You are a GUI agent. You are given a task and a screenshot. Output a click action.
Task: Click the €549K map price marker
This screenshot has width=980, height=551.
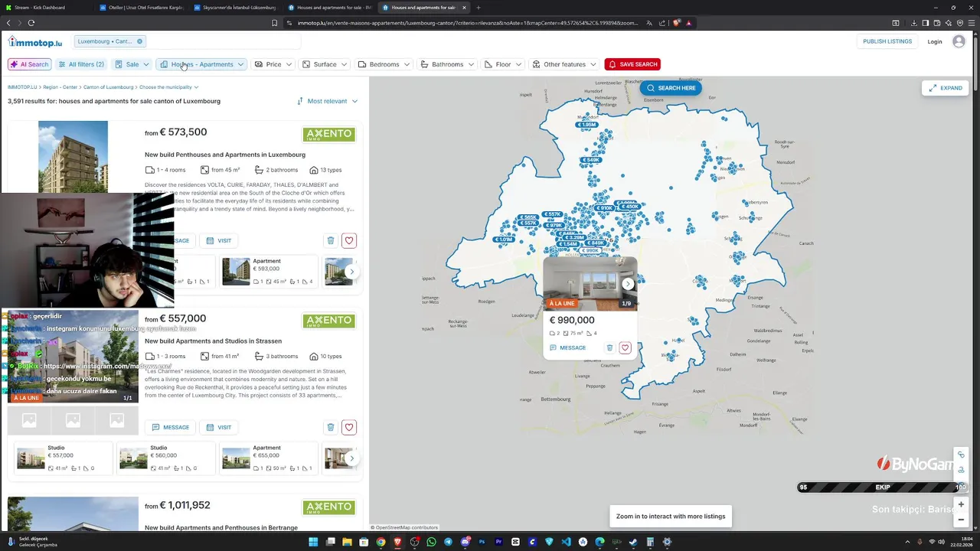coord(590,160)
